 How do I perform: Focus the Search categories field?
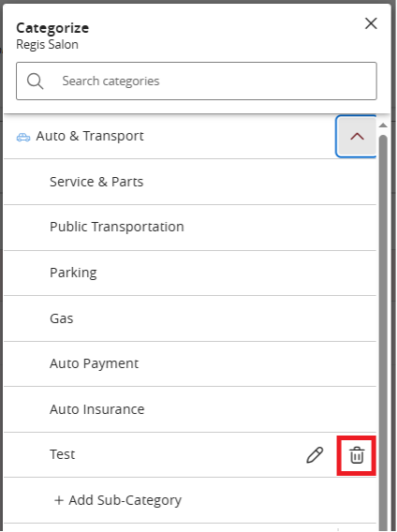(197, 81)
